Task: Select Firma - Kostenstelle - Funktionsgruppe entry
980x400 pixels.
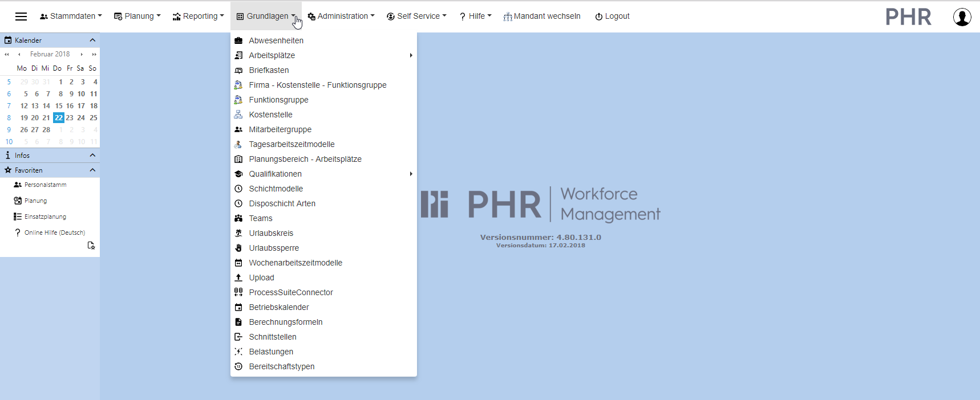Action: [x=323, y=85]
